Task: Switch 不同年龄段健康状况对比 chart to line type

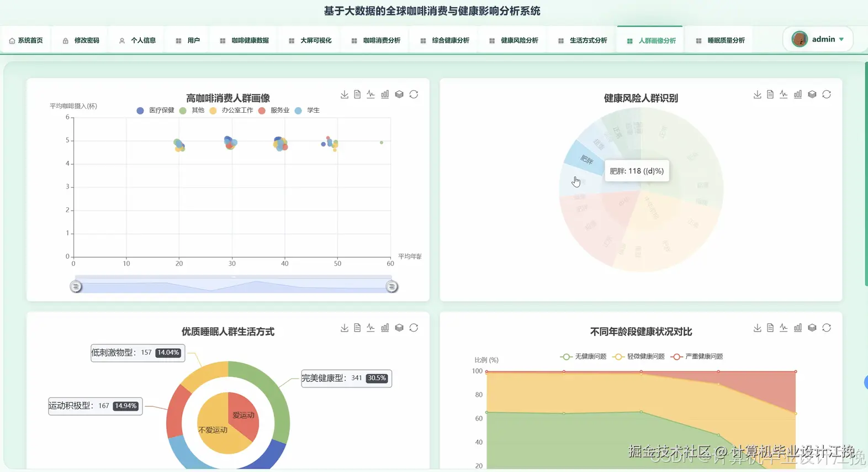Action: (x=784, y=328)
